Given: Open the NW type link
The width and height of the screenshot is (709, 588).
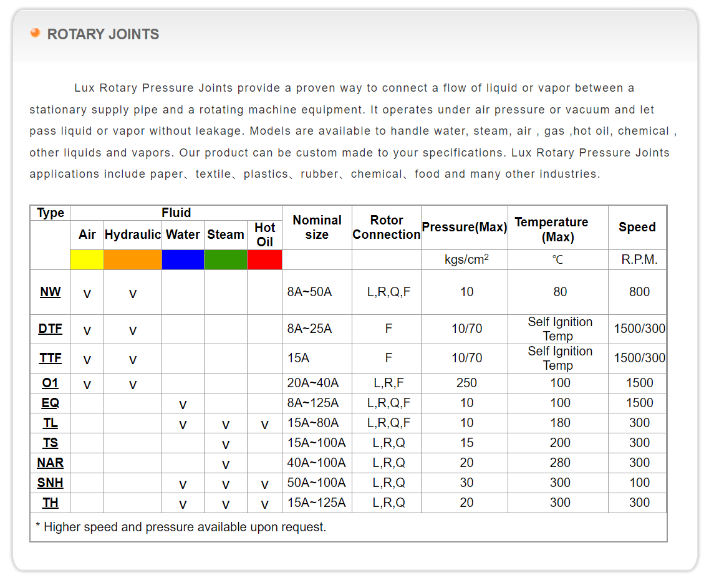Looking at the screenshot, I should (50, 292).
